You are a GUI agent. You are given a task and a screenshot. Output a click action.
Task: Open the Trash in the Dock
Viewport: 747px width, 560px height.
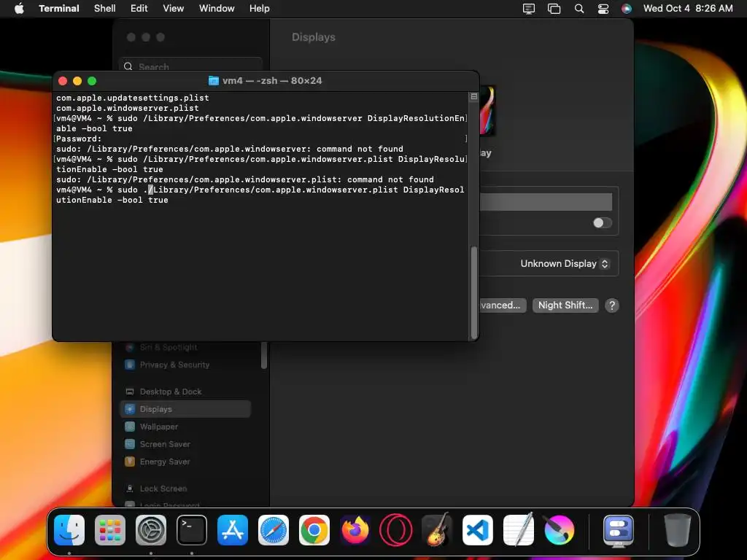pyautogui.click(x=677, y=530)
